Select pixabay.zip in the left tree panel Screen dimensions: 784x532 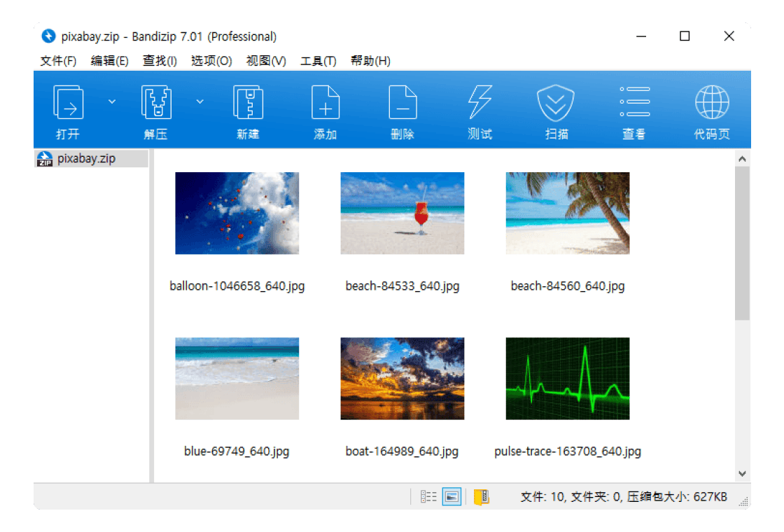click(x=86, y=159)
